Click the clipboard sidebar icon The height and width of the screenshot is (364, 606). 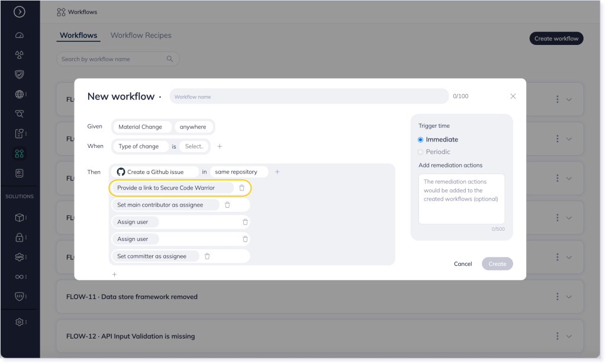(20, 134)
